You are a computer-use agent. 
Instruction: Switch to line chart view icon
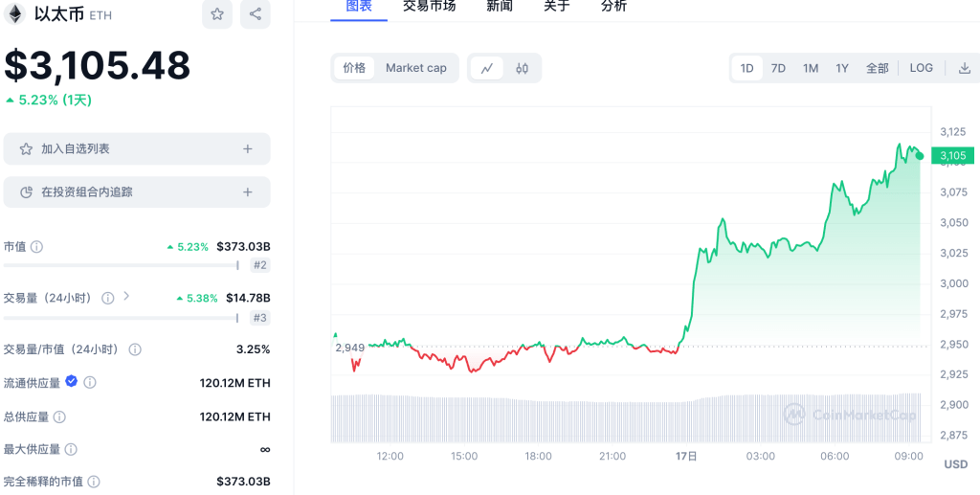pyautogui.click(x=487, y=68)
